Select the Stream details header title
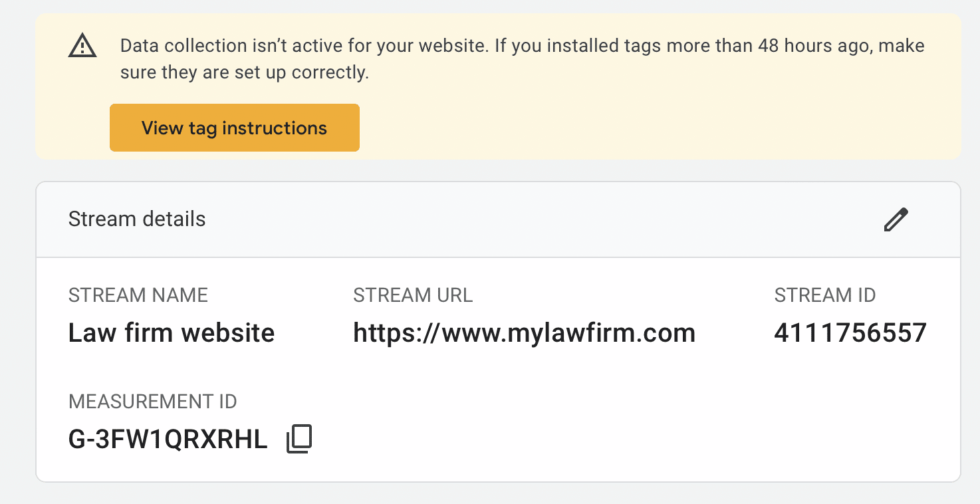980x504 pixels. pos(137,219)
